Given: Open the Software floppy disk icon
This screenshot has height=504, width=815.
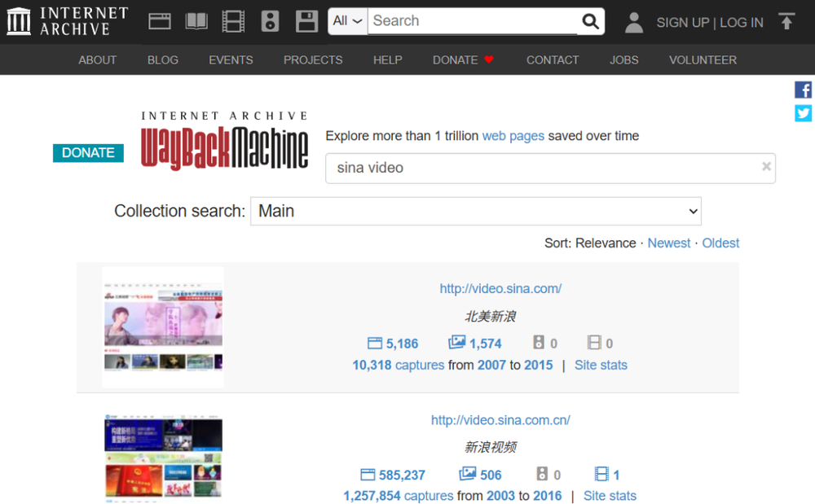Looking at the screenshot, I should pyautogui.click(x=306, y=21).
